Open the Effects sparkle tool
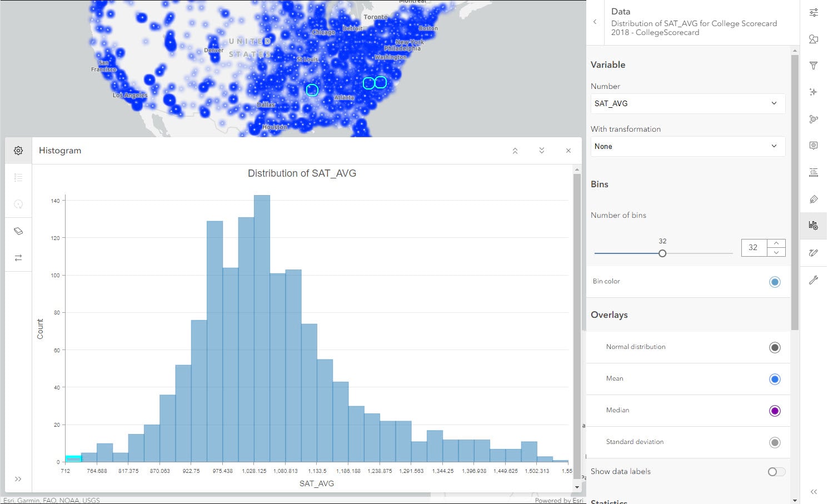 click(814, 92)
